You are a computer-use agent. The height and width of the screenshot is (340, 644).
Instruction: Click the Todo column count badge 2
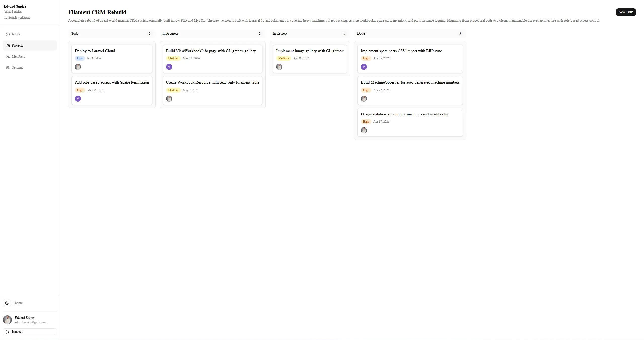tap(149, 34)
